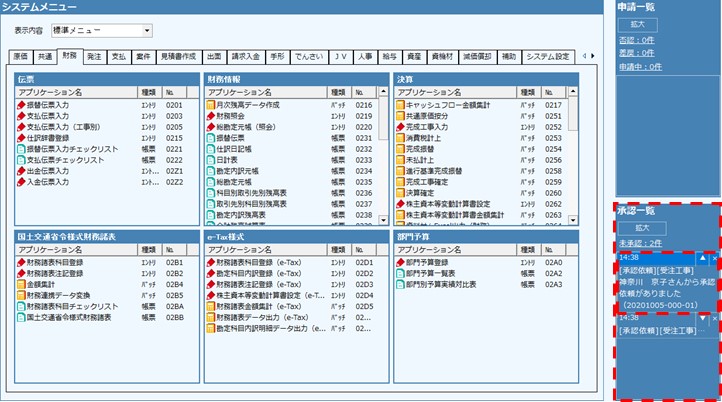This screenshot has height=402, width=722.
Task: Click 拡大 button in 申請一覧 panel
Action: [x=638, y=23]
